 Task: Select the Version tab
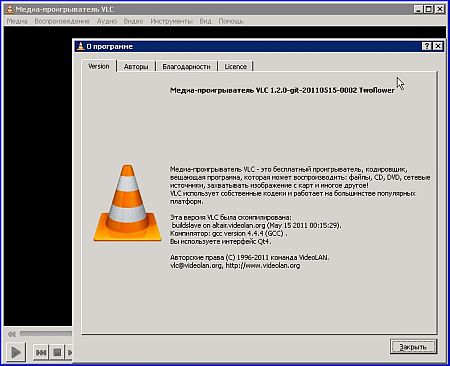click(99, 66)
